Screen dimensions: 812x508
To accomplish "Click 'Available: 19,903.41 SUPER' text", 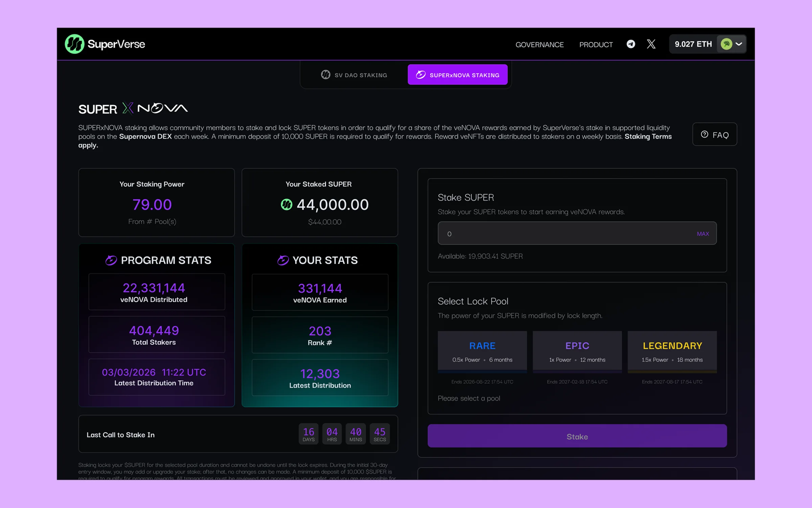I will point(480,256).
